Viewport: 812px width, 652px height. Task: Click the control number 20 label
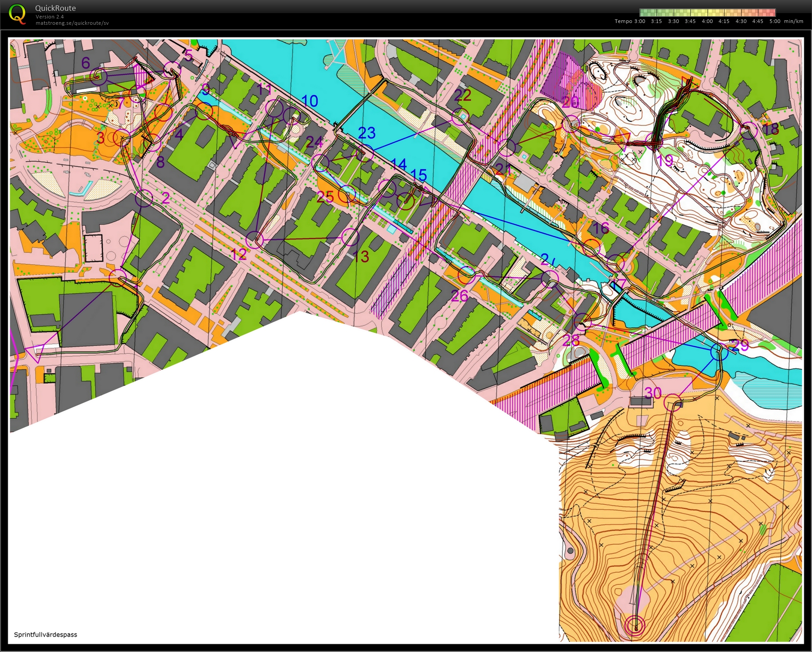[x=570, y=102]
